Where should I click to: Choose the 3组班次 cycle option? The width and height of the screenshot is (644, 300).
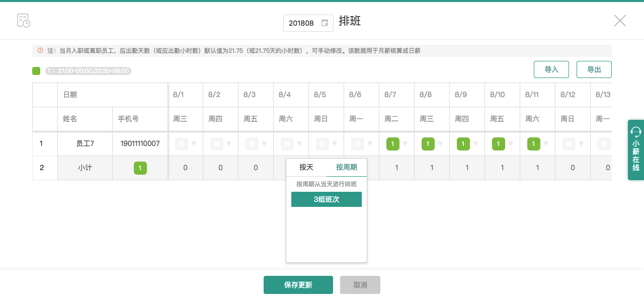click(327, 199)
